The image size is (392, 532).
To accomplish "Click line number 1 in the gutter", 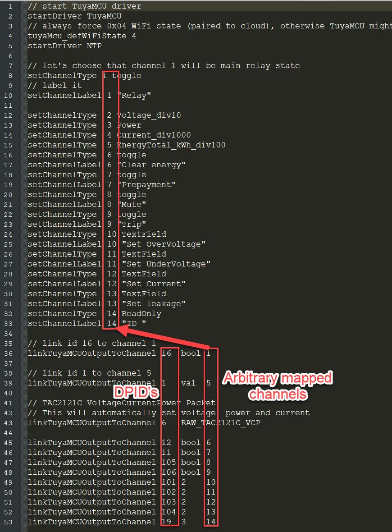I will [10, 6].
